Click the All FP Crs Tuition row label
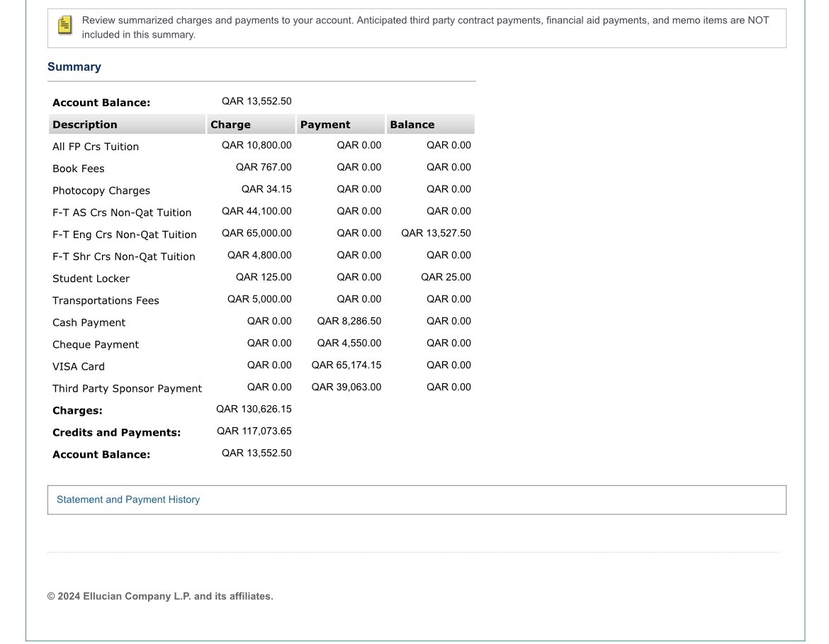Screen dimensions: 829x644 coord(96,147)
